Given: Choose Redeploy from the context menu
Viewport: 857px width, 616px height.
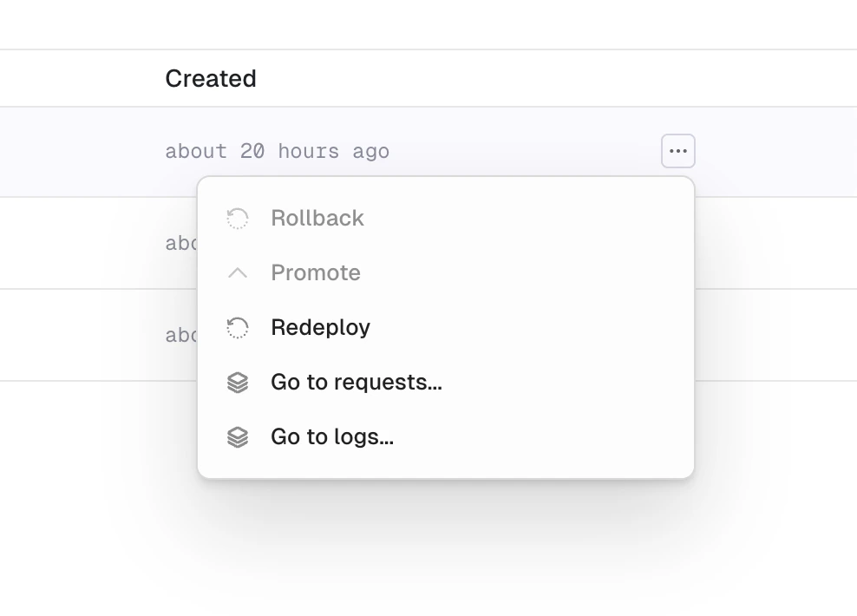Looking at the screenshot, I should click(x=320, y=327).
